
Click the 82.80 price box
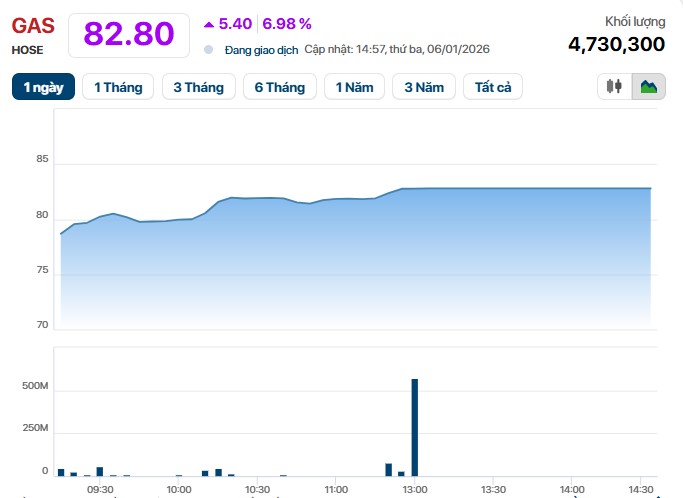(128, 34)
